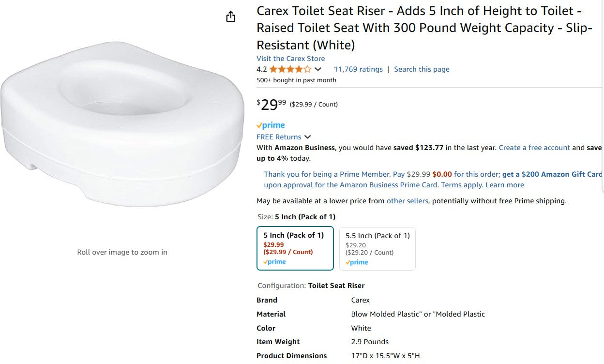Screen dimensions: 604x364
Task: Click the Prime badge in 5.5 Inch option
Action: tap(357, 262)
